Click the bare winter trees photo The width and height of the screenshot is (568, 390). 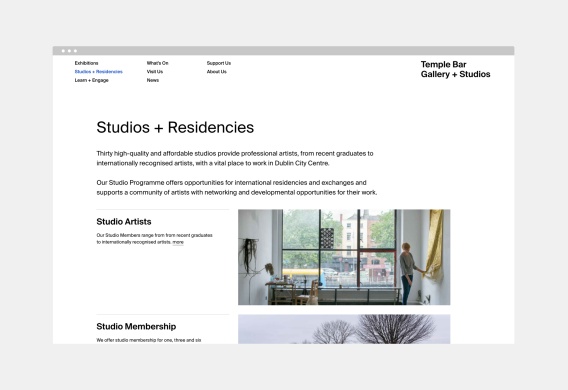point(344,329)
